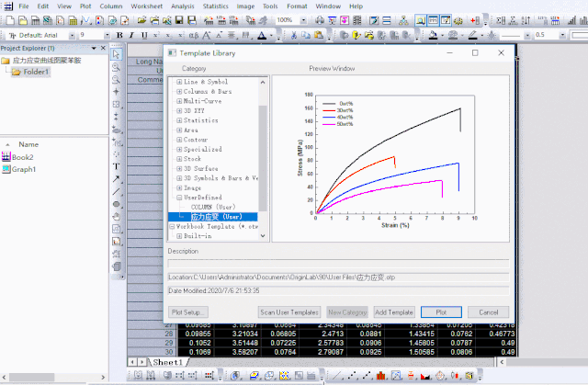Open the font size dropdown
Image resolution: width=588 pixels, height=385 pixels.
(107, 35)
